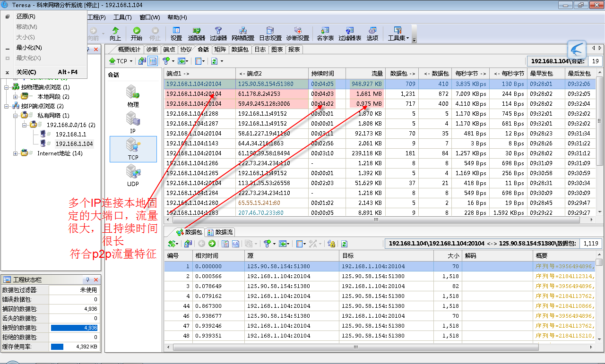Select the UDP session type icon
Viewport: 605px width, 364px height.
133,175
